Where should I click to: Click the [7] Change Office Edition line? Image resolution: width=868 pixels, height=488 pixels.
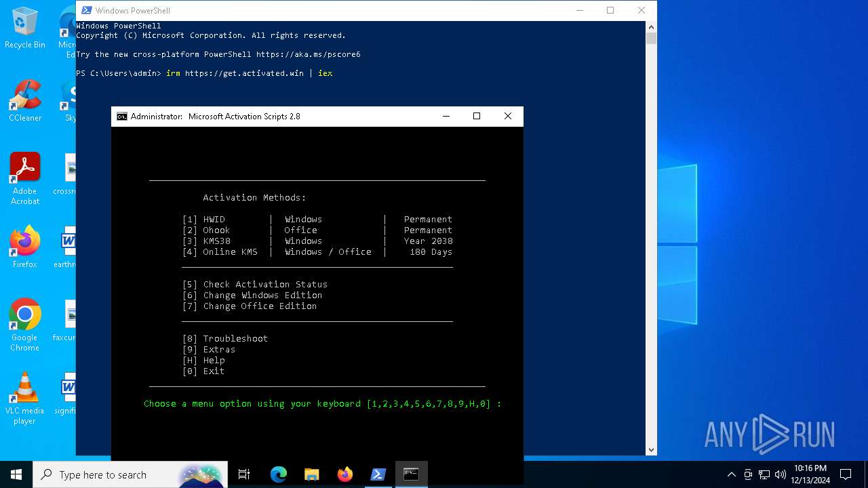250,306
